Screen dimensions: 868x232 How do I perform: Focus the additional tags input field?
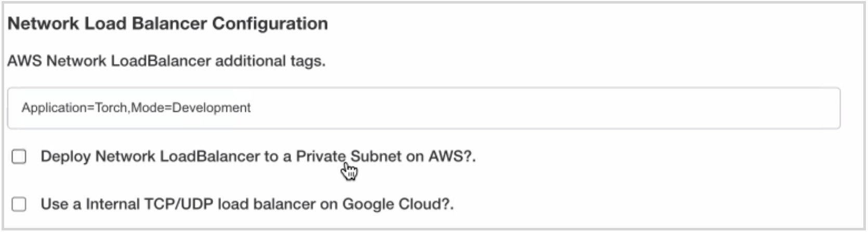coord(423,108)
